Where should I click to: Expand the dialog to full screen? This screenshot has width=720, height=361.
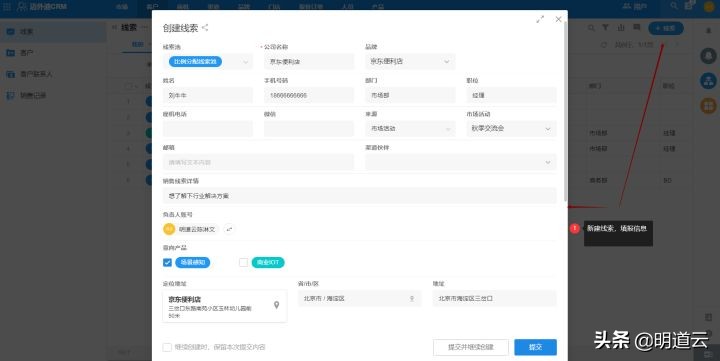540,19
